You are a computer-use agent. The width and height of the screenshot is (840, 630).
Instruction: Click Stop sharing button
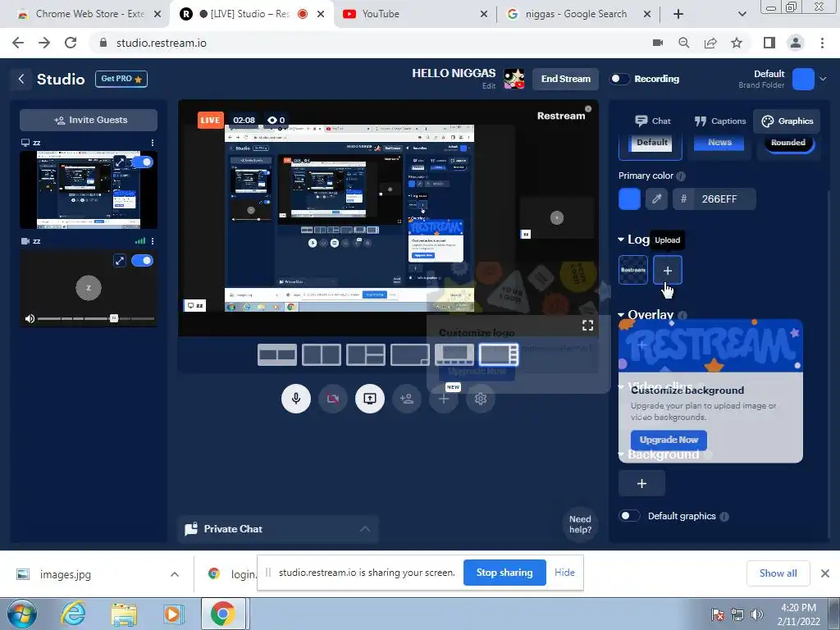click(504, 573)
